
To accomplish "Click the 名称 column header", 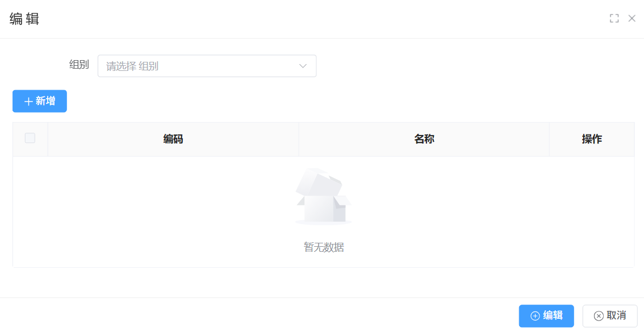I will coord(424,139).
